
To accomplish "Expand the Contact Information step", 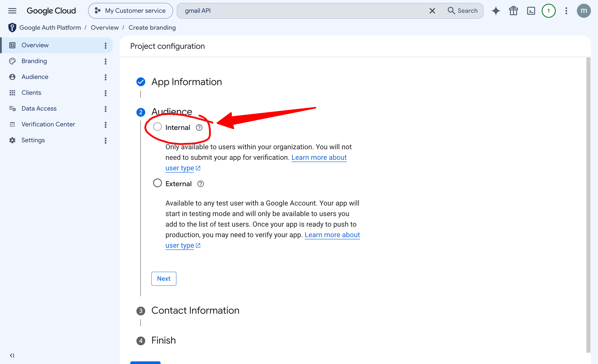I will point(195,310).
